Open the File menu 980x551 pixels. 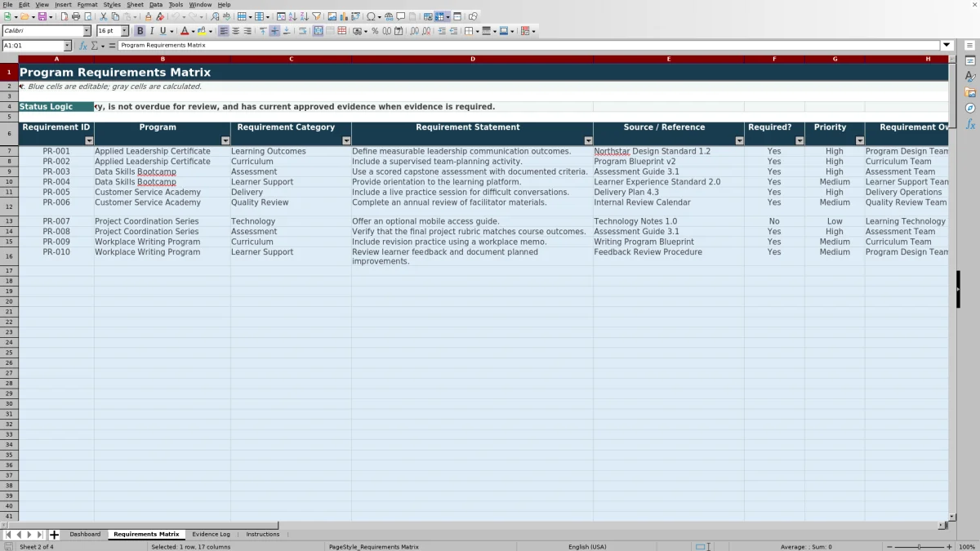click(x=7, y=4)
